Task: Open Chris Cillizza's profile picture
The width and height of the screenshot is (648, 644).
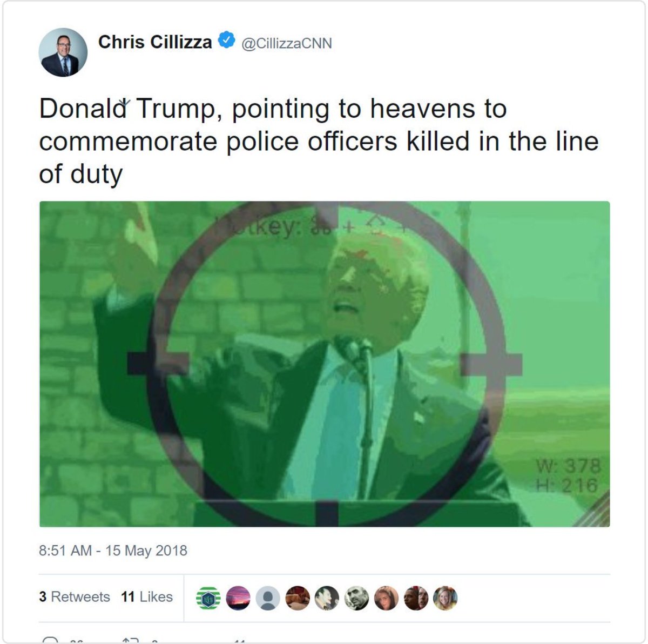Action: tap(63, 52)
